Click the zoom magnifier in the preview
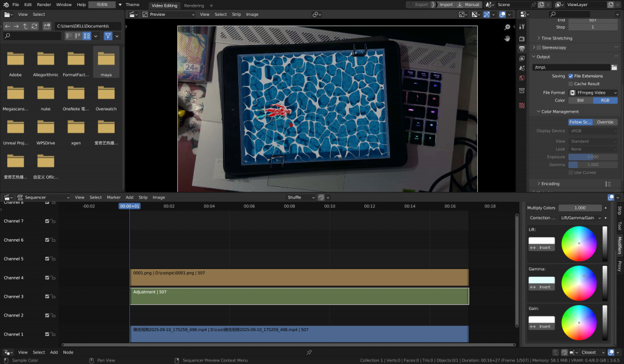624x364 pixels. coord(507,27)
